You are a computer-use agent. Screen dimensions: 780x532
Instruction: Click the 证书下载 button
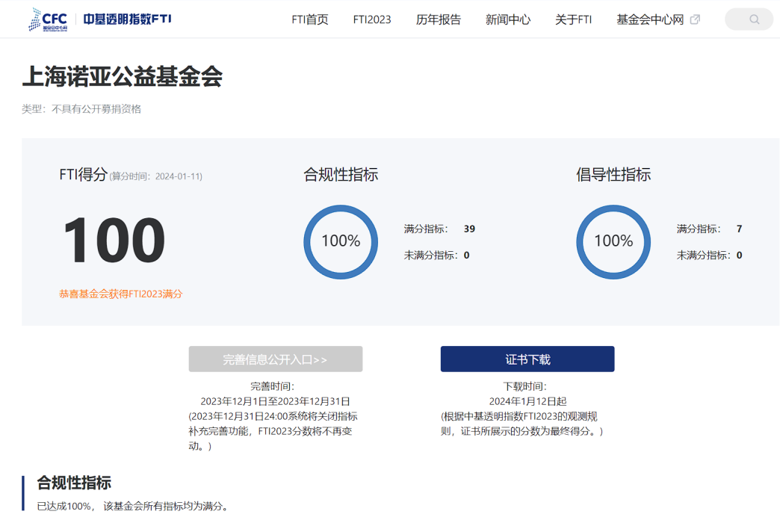(527, 359)
